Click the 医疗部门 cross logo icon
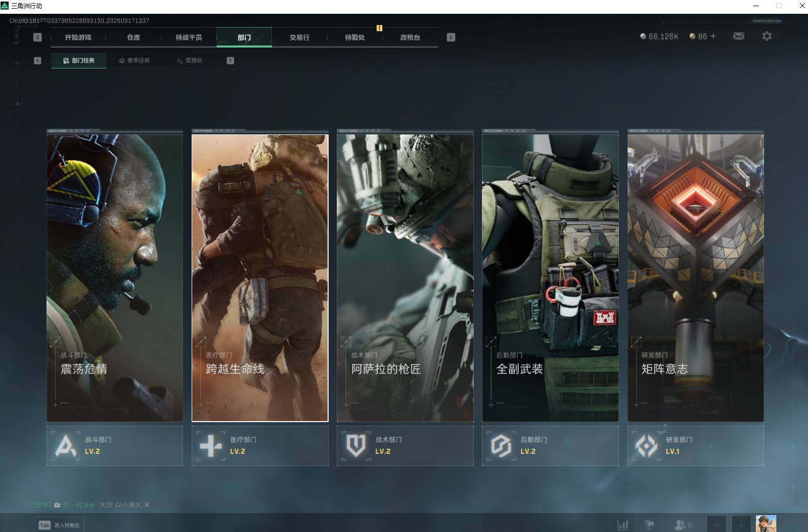Viewport: 808px width, 532px height. 211,446
